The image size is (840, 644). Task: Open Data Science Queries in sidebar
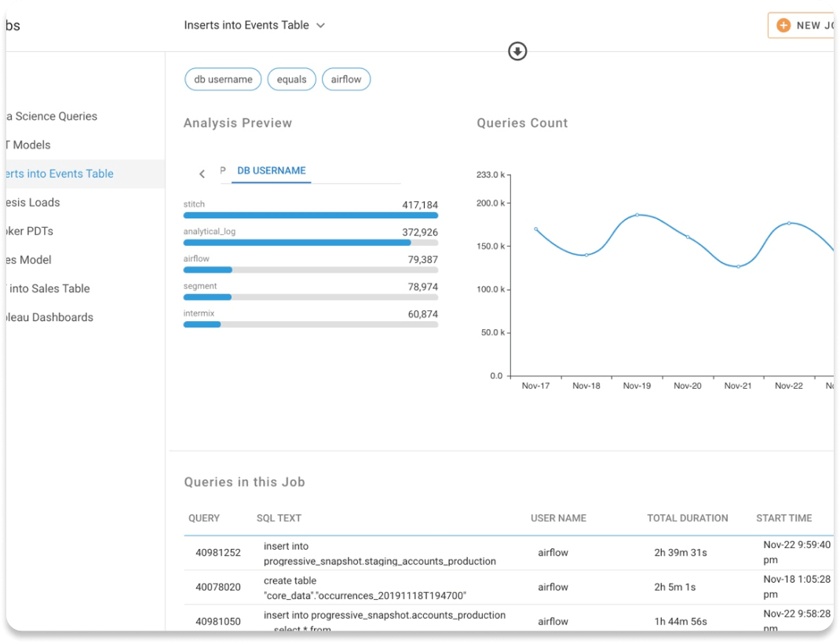52,116
